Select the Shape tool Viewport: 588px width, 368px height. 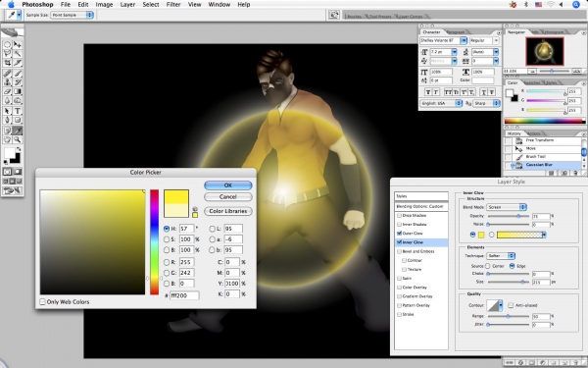[x=18, y=120]
